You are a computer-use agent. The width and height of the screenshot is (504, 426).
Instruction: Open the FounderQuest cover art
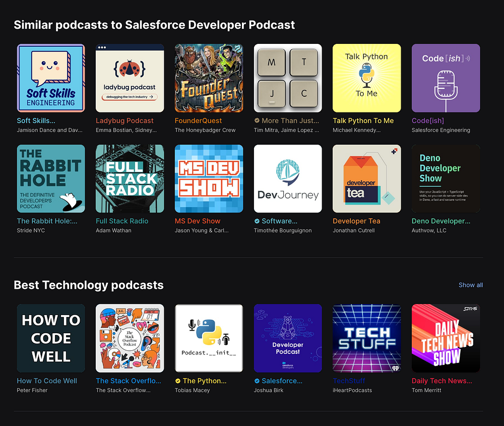pyautogui.click(x=209, y=78)
